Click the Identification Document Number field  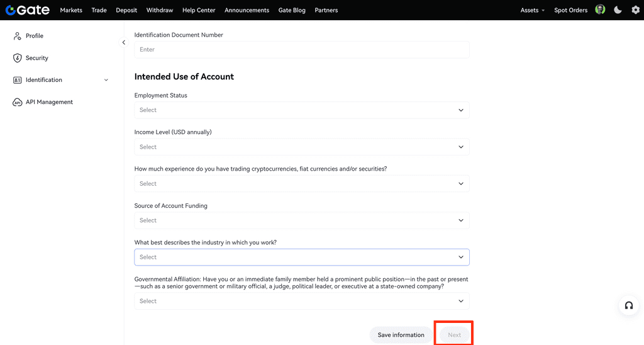point(301,50)
